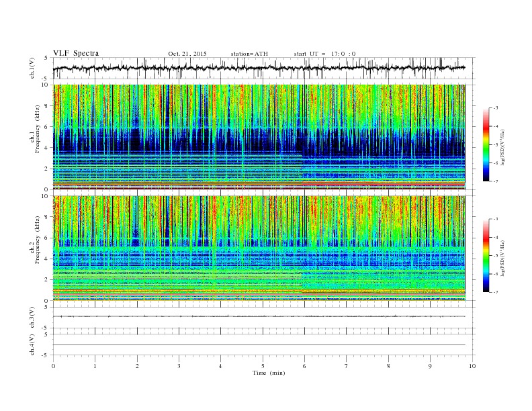Click the ch.2 spectrogram "4" kHz tick label
532x411 pixels.
pos(46,259)
